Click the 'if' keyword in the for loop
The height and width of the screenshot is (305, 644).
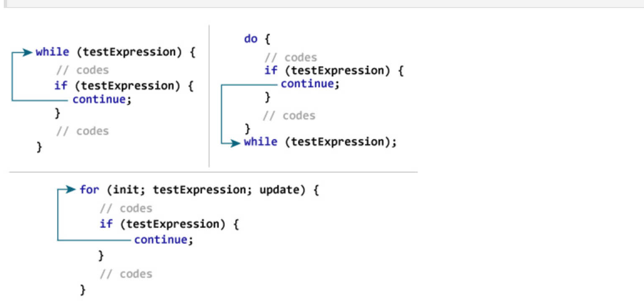(106, 224)
